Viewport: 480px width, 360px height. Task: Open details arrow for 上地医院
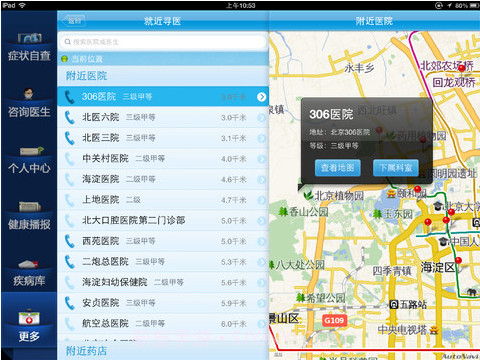[x=262, y=200]
